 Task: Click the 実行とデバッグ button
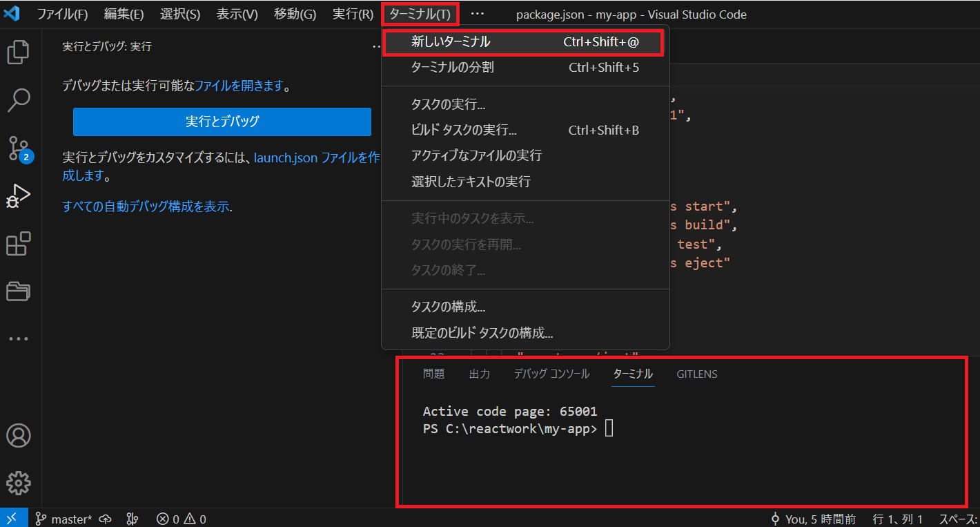tap(222, 122)
